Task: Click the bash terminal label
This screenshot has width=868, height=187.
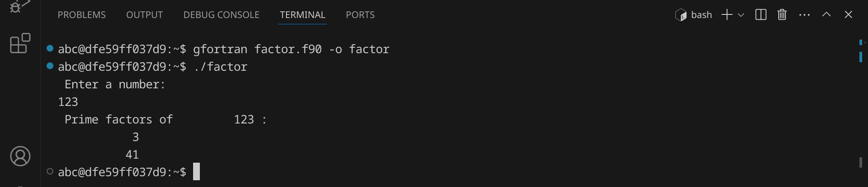Action: pyautogui.click(x=694, y=15)
